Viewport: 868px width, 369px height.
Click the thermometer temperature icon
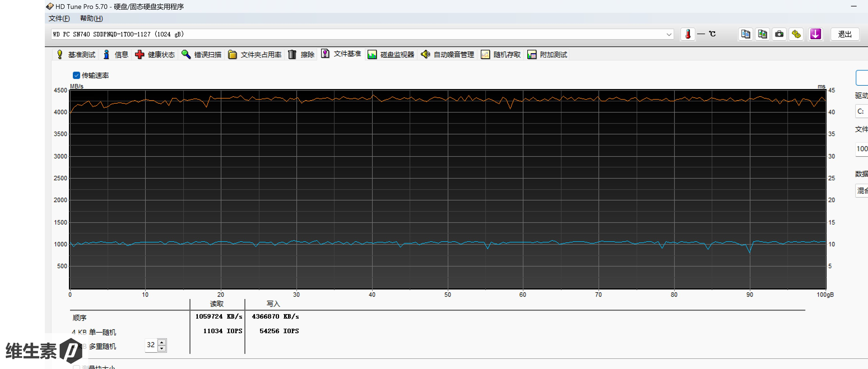(x=688, y=34)
